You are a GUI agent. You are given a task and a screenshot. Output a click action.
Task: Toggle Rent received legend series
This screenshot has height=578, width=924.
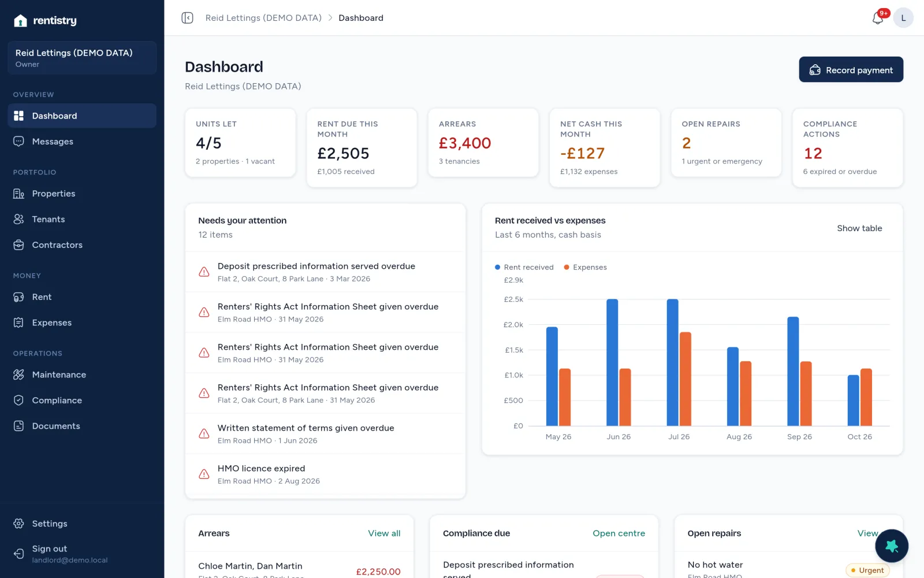524,267
